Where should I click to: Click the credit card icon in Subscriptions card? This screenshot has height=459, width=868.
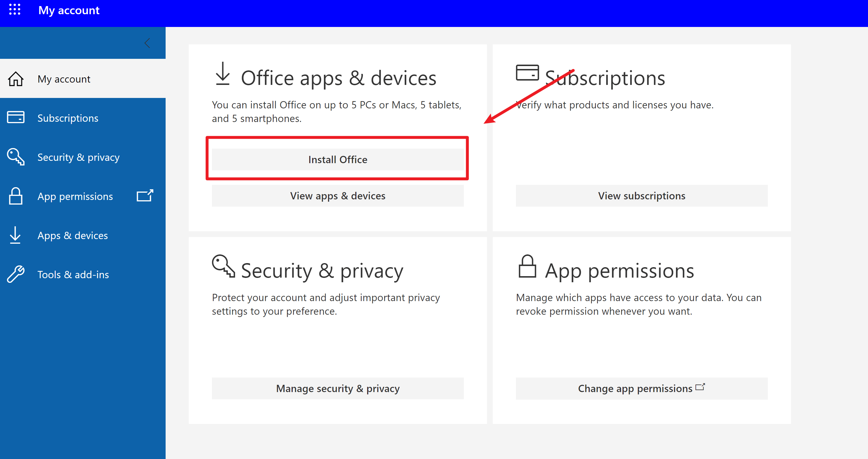click(x=527, y=72)
